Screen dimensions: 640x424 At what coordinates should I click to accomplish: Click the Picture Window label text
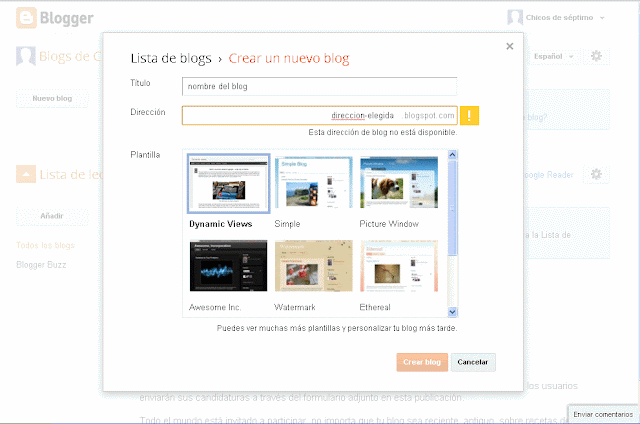pyautogui.click(x=389, y=224)
